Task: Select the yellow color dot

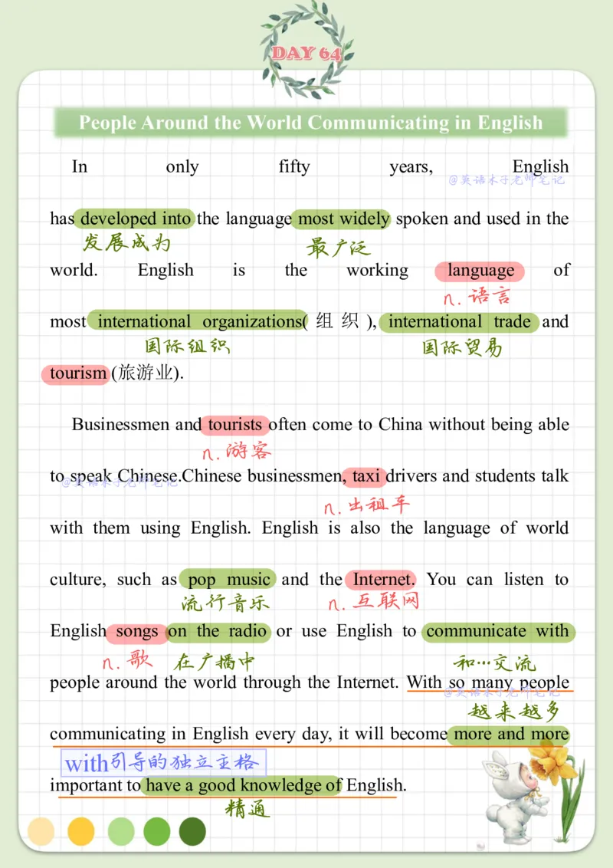Action: click(80, 831)
